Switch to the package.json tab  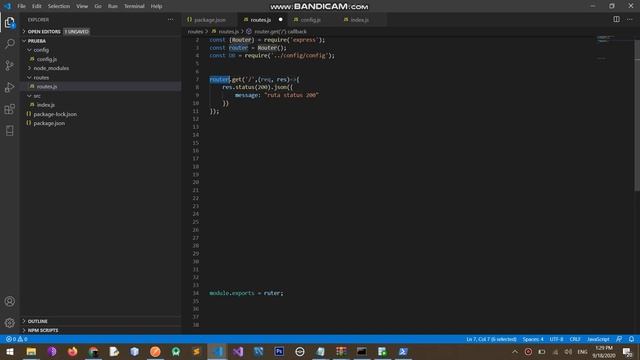[210, 20]
